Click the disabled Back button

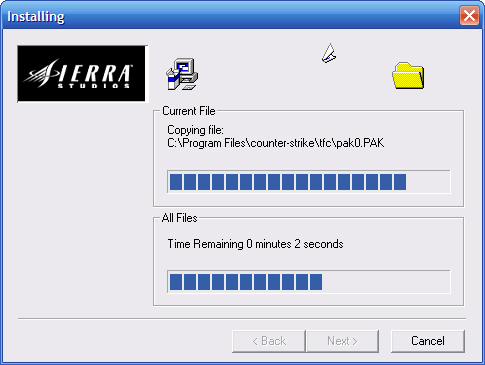coord(269,341)
